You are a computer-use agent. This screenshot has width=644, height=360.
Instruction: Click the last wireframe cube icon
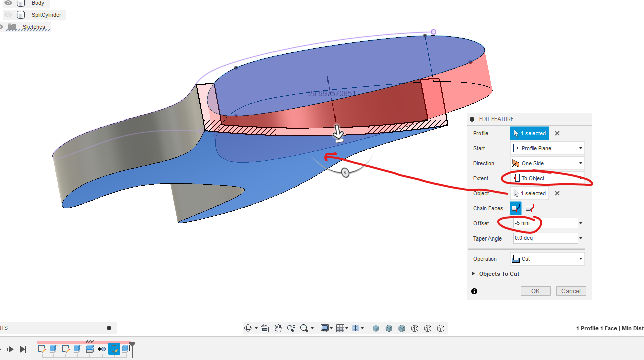(441, 328)
